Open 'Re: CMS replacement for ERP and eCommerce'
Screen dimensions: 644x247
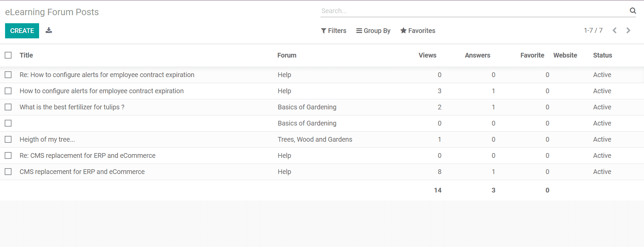click(x=87, y=155)
